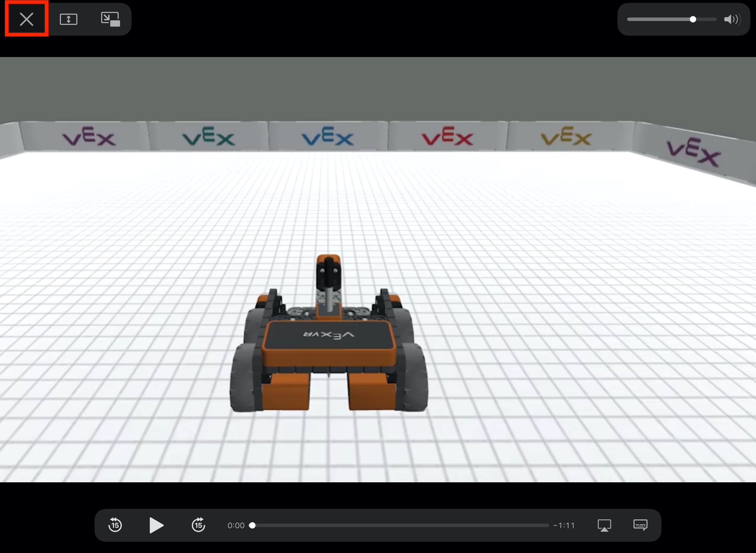This screenshot has height=553, width=756.
Task: Enable subtitles from the captions control
Action: click(641, 525)
